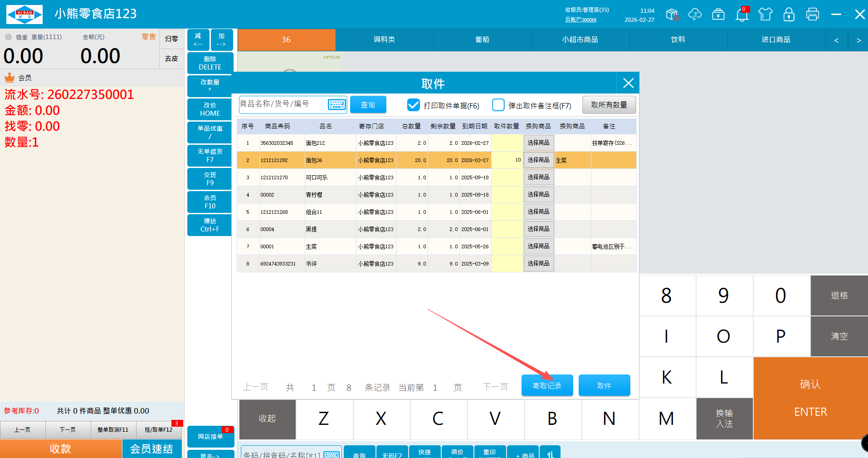
Task: Click keyboard icon in product search field
Action: (x=336, y=104)
